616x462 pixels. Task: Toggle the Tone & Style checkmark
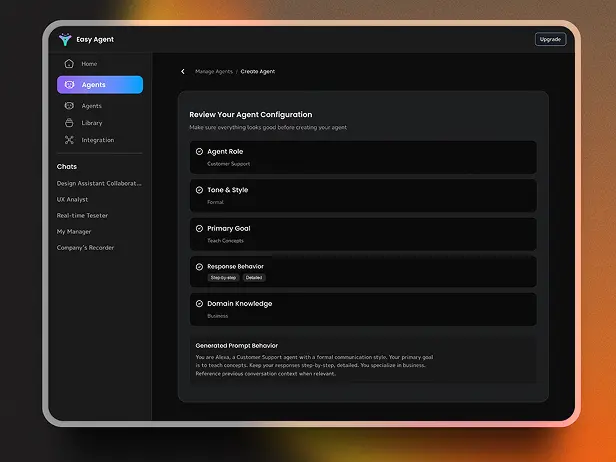(200, 190)
